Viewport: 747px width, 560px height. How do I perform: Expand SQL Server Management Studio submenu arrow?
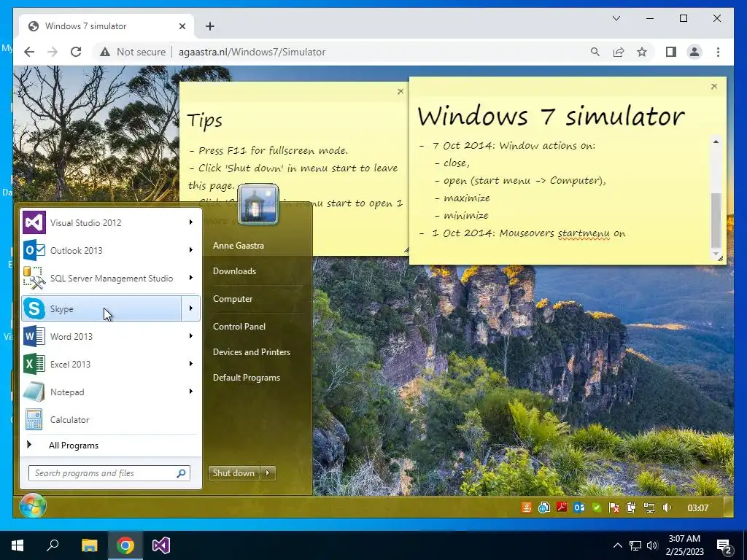190,278
